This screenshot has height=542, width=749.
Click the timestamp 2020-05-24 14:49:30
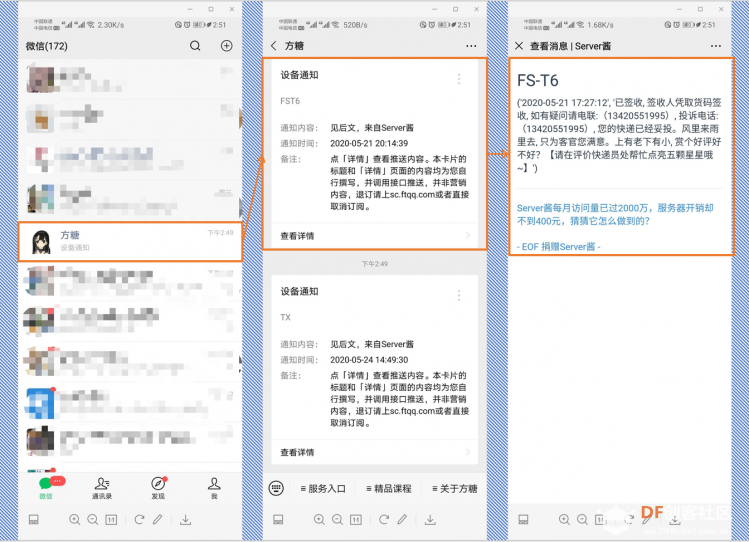(x=369, y=360)
